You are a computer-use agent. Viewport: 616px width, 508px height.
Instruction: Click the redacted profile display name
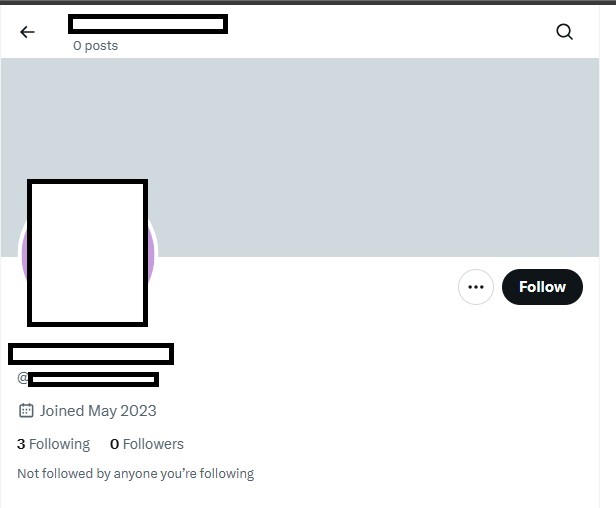[91, 354]
